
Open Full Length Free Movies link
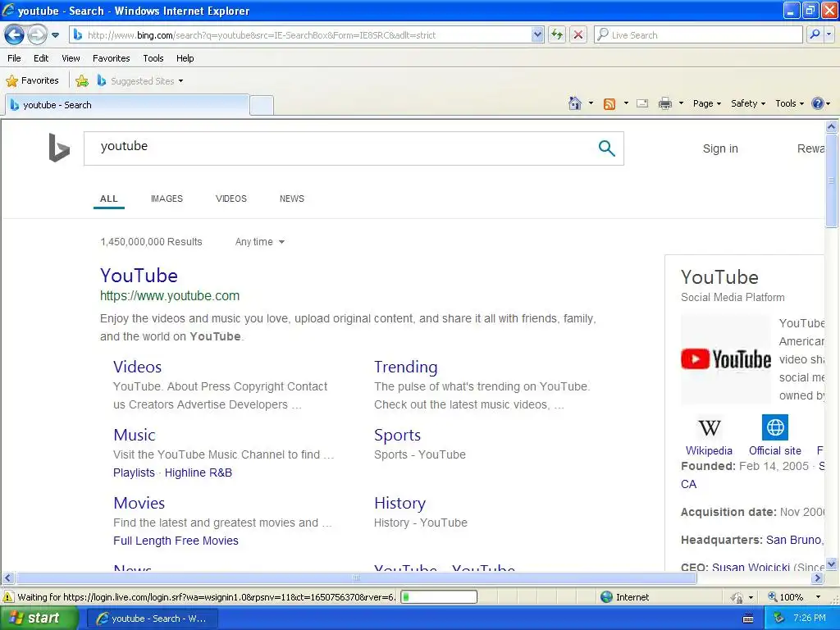(x=176, y=541)
